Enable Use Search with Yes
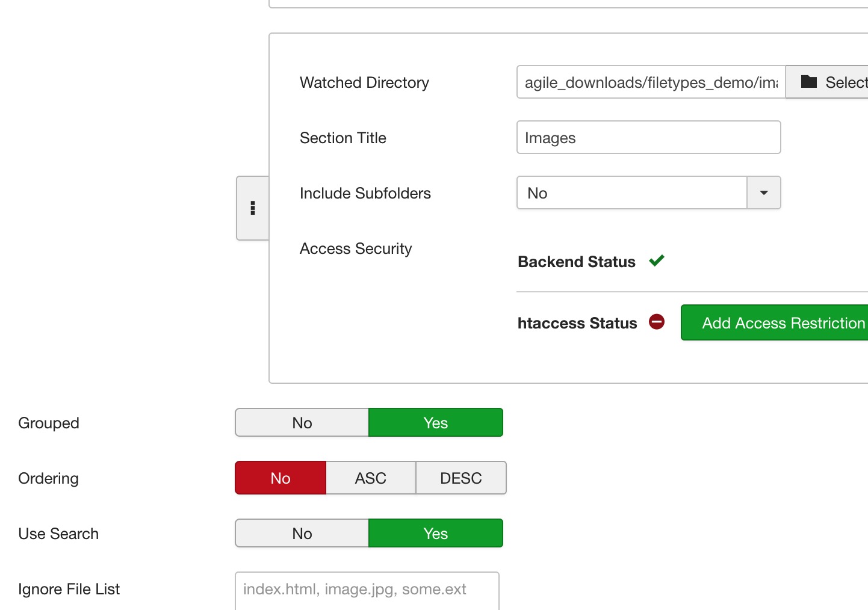Viewport: 868px width, 610px height. 436,533
